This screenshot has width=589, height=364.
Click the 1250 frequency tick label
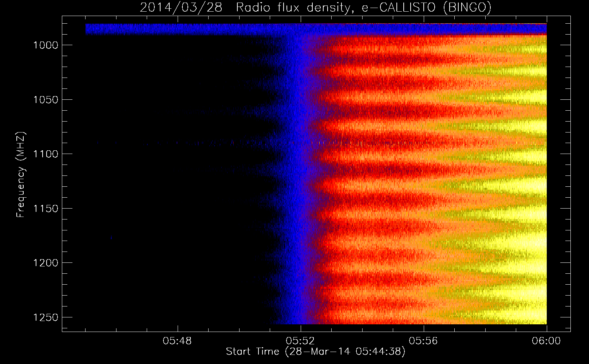46,317
